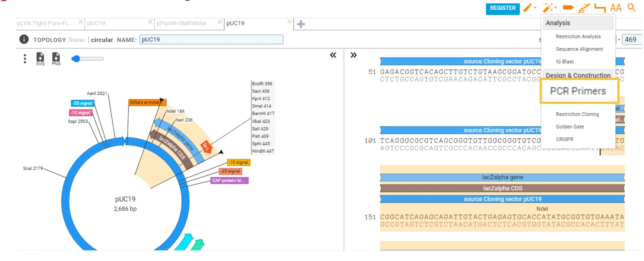Viewport: 644px width, 261px height.
Task: Open the pencil edit tool dropdown
Action: click(x=530, y=8)
